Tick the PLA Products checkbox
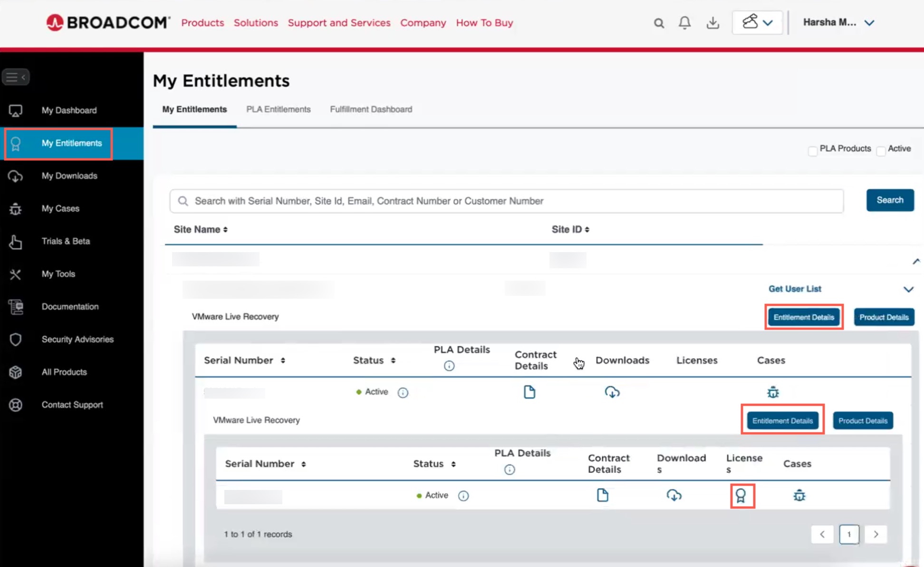Viewport: 924px width, 567px height. tap(813, 151)
